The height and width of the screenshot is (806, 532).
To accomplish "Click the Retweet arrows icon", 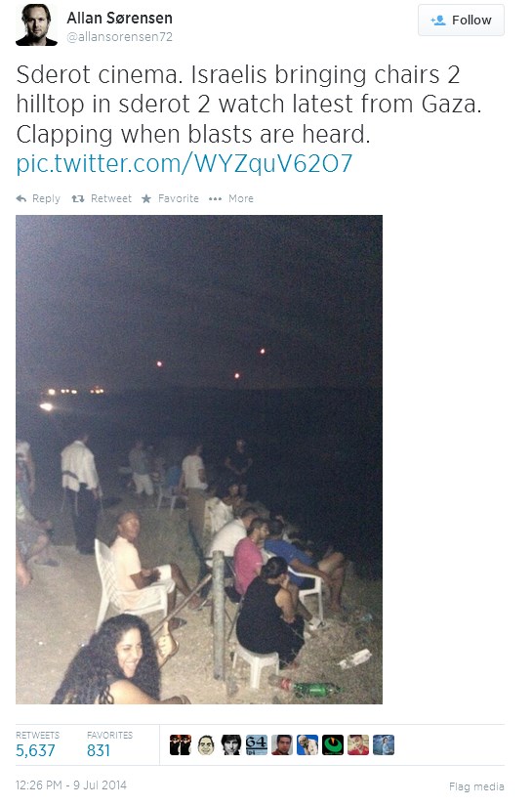I will click(x=77, y=198).
